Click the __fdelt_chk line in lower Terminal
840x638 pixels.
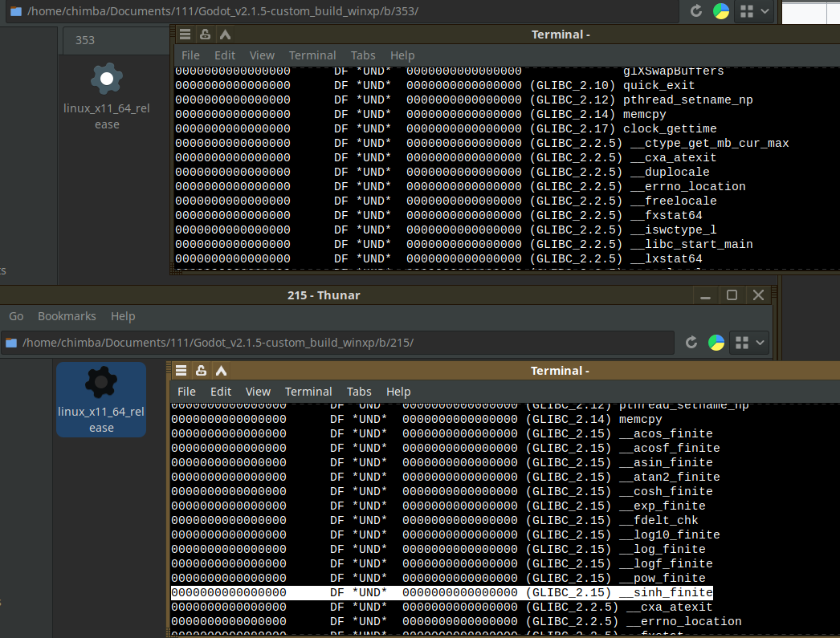(434, 520)
